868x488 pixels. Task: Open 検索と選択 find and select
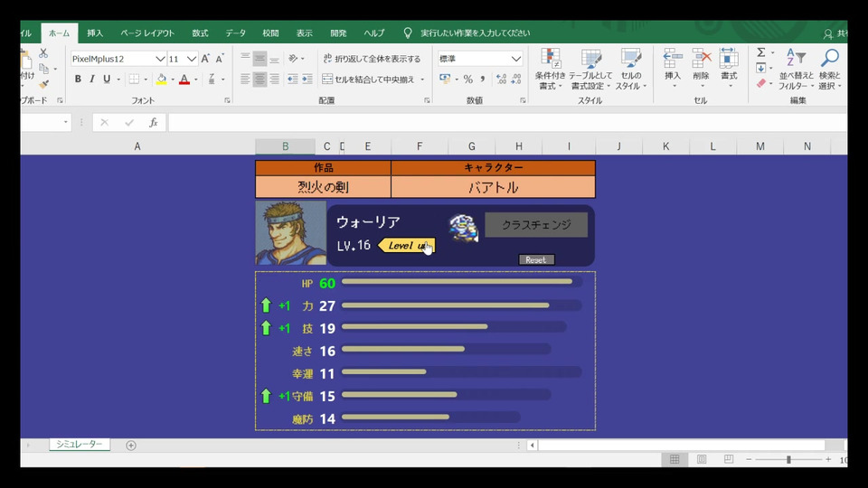click(829, 70)
